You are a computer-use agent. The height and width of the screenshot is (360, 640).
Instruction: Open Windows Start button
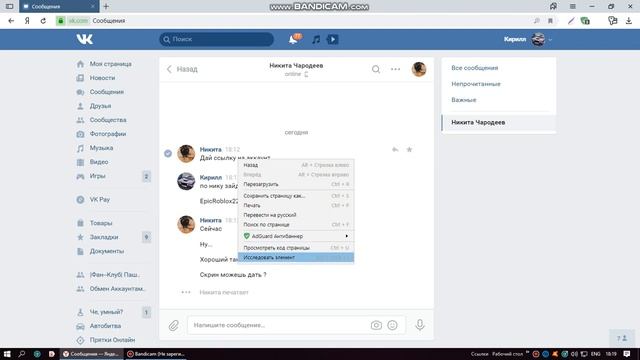(7, 354)
